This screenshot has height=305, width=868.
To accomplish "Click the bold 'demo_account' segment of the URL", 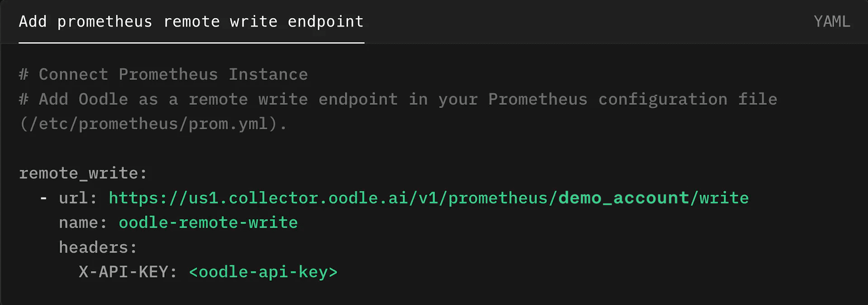I will (623, 198).
